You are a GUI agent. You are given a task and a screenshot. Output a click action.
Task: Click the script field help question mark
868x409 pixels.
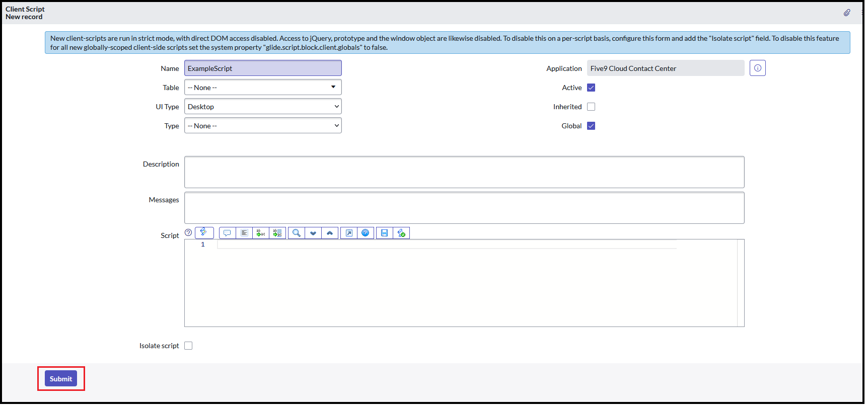[x=188, y=232]
